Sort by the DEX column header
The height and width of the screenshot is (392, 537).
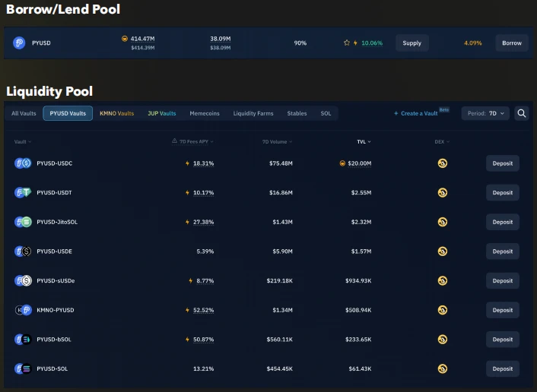pyautogui.click(x=441, y=141)
